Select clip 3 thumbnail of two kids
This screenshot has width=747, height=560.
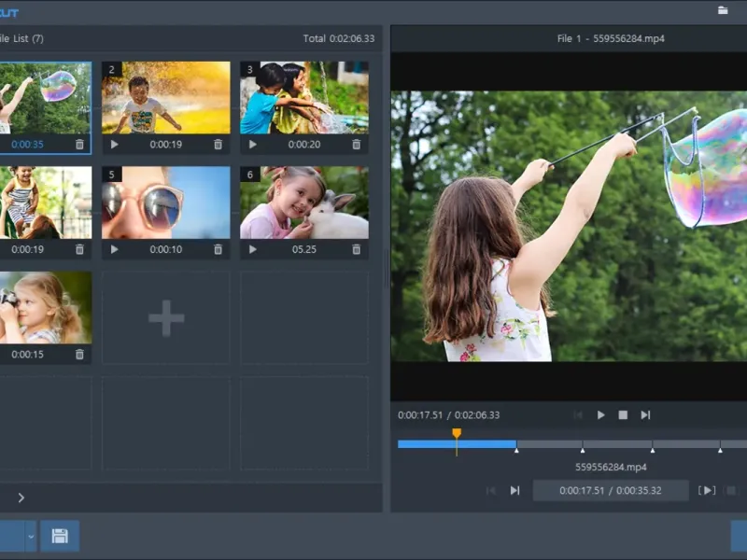tap(304, 98)
